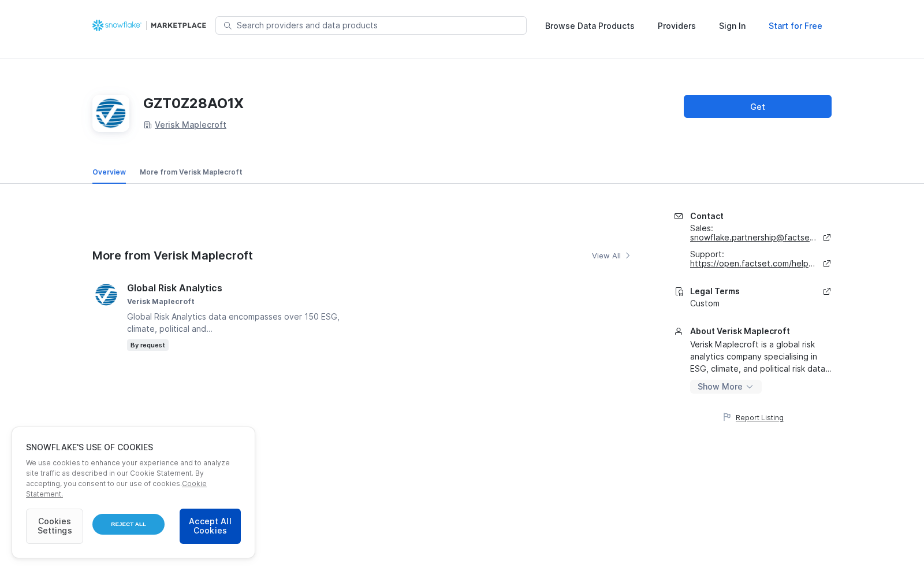Click the Global Risk Analytics product logo
This screenshot has height=578, width=924.
point(106,295)
